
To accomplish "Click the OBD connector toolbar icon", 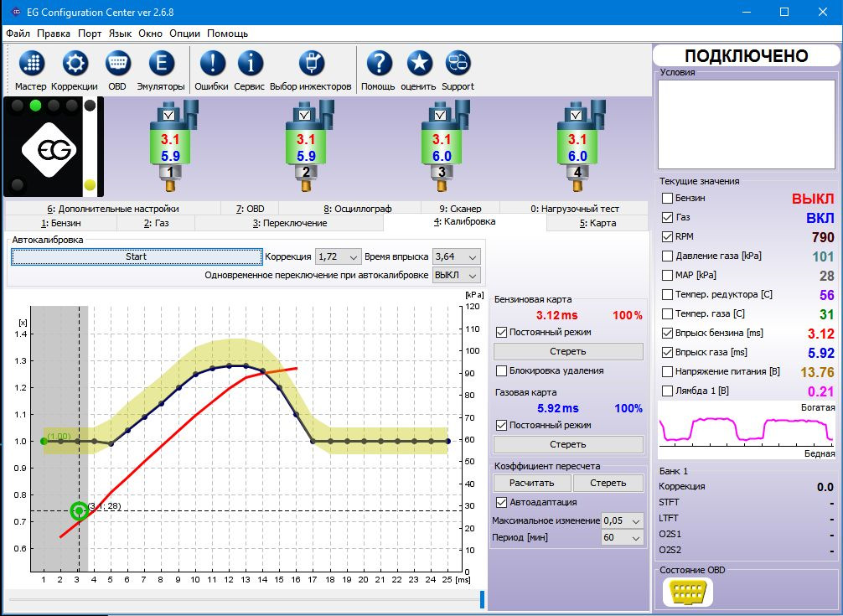I will 117,64.
